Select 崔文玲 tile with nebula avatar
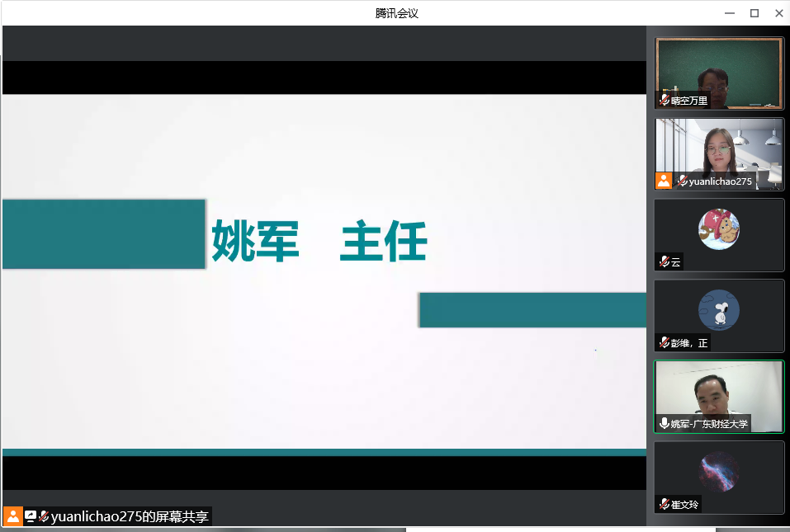The height and width of the screenshot is (532, 790). 719,477
